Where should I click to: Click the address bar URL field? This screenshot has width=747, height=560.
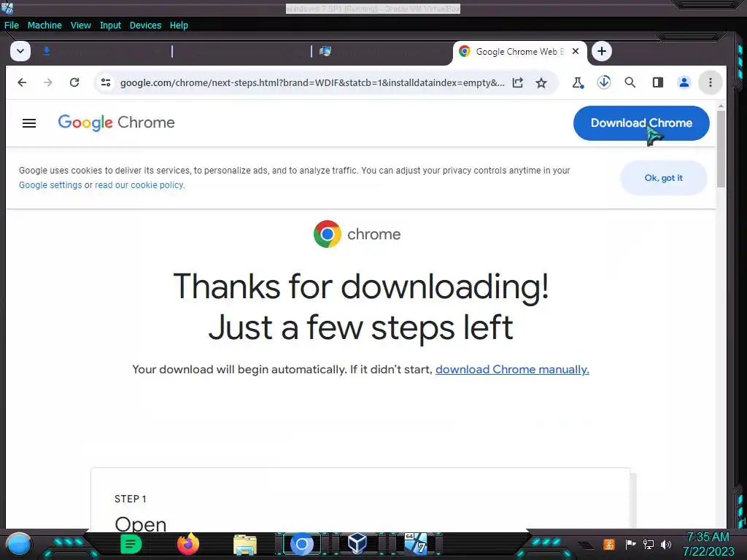pos(312,83)
